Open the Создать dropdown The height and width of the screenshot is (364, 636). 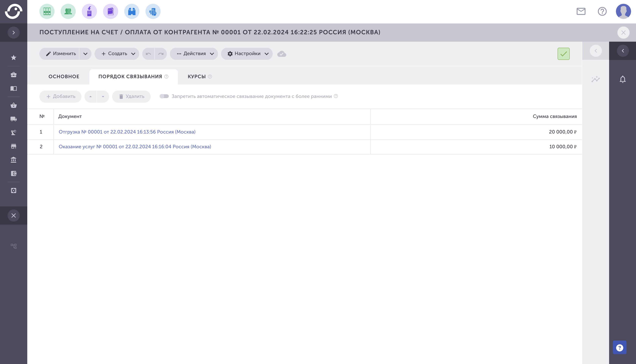pos(117,54)
